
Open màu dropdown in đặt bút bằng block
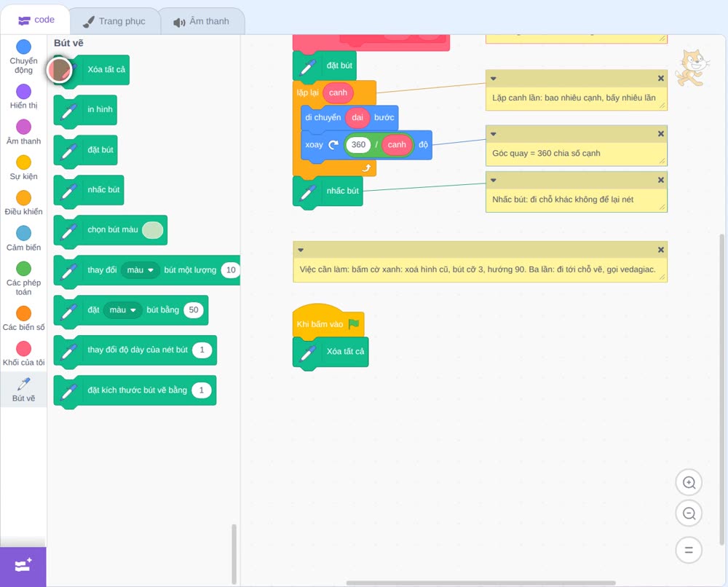click(122, 310)
